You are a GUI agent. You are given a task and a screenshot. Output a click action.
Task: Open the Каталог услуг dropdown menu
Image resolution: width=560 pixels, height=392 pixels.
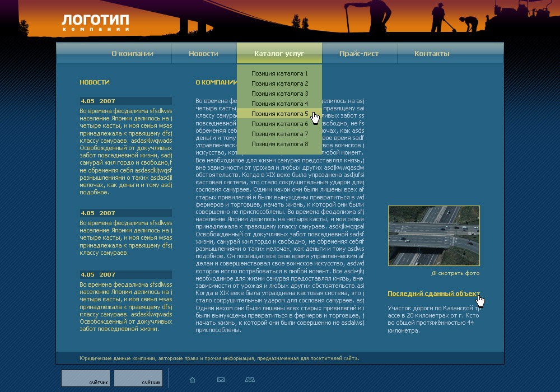point(279,53)
